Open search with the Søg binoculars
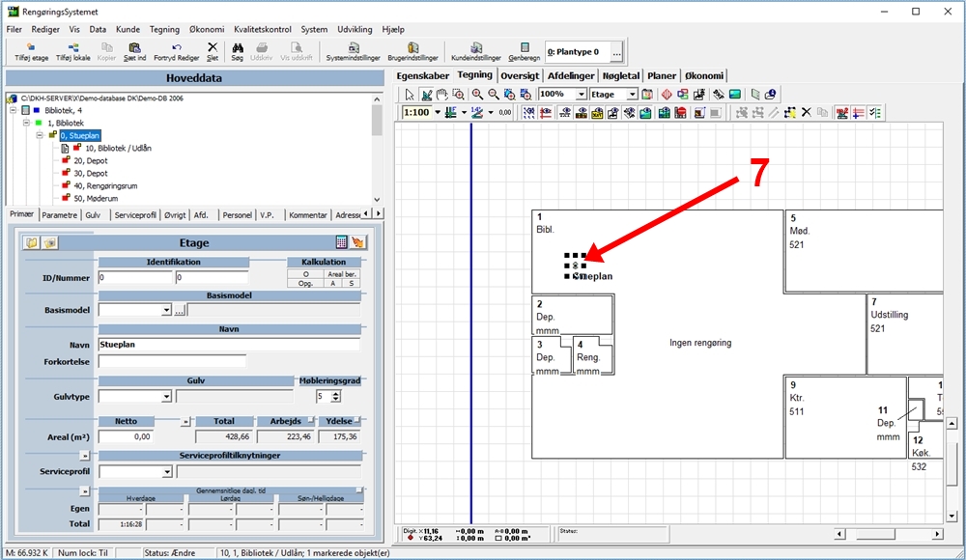 pyautogui.click(x=238, y=52)
